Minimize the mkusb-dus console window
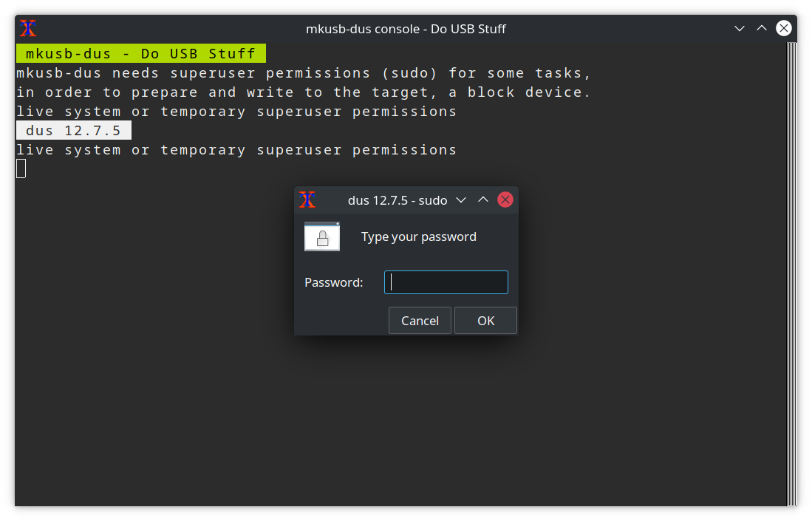 (x=740, y=29)
